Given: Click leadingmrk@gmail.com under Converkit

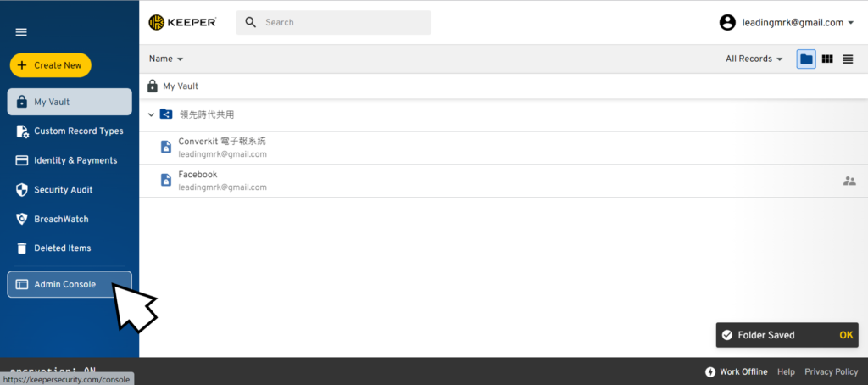Looking at the screenshot, I should point(222,154).
